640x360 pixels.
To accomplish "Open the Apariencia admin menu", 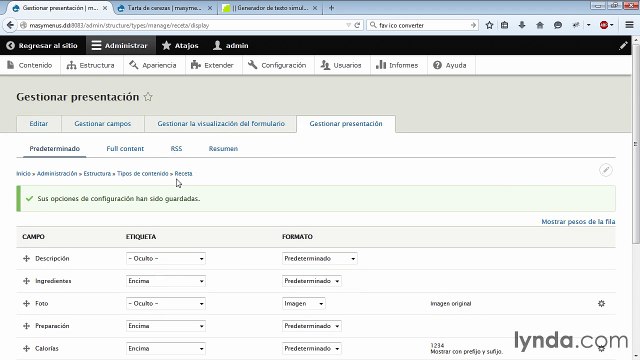I will click(153, 65).
